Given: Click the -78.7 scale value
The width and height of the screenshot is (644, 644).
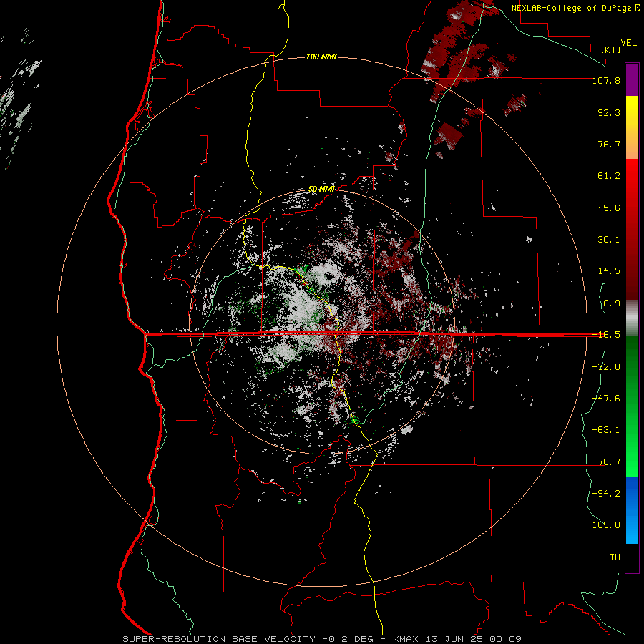Looking at the screenshot, I should (606, 462).
